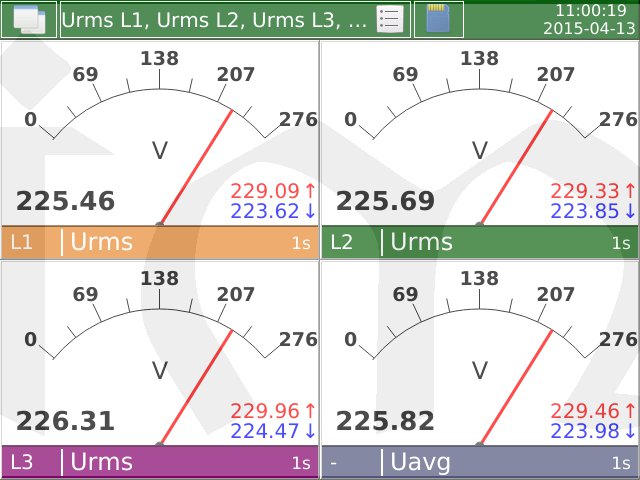The width and height of the screenshot is (640, 480).
Task: Click the blue min arrow in Uavg panel
Action: tap(630, 431)
